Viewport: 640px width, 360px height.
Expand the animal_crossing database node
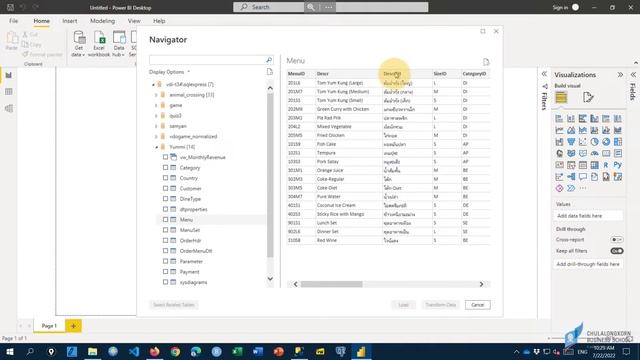(156, 95)
